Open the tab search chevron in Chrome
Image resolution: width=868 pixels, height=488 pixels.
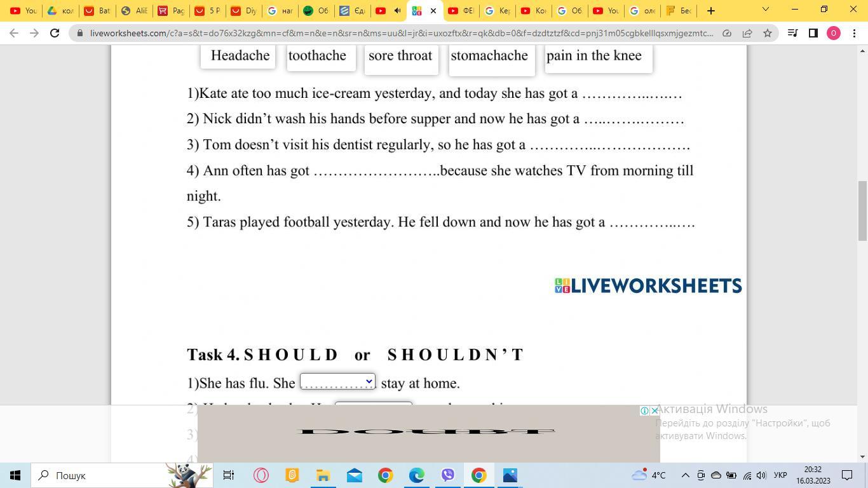(765, 10)
